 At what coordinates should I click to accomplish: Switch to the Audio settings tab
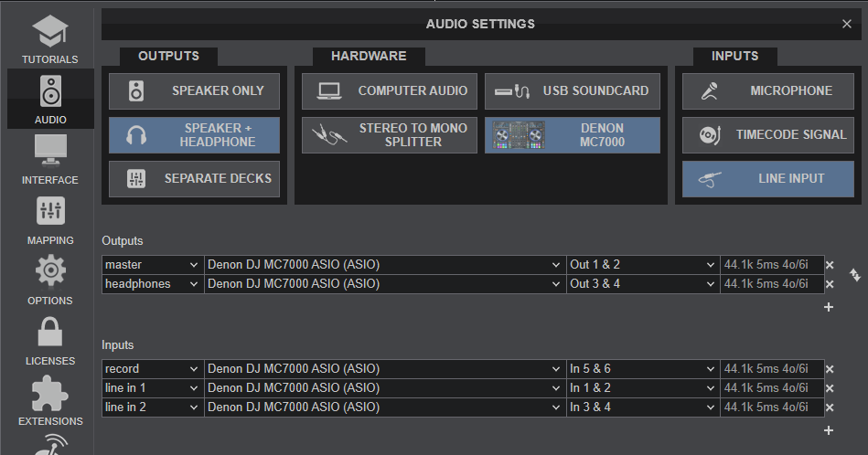coord(50,99)
